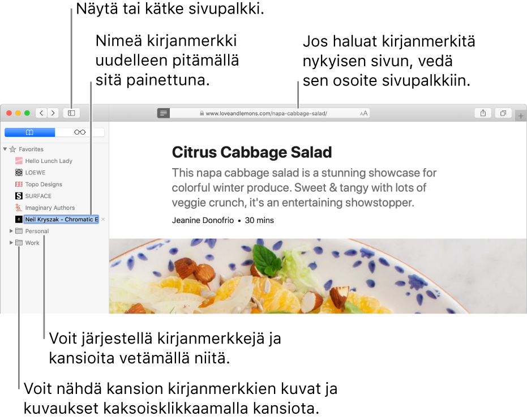Clear the bookmark name with x button
This screenshot has height=420, width=527.
[x=103, y=220]
